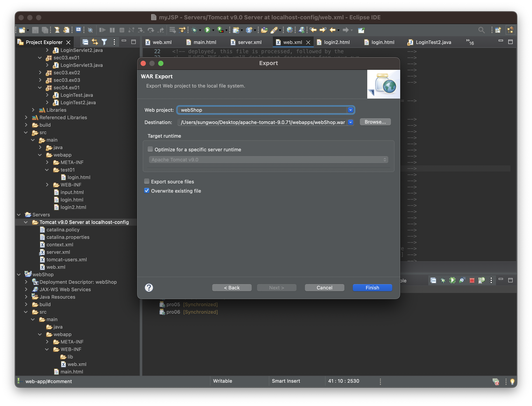Click the Destination path text field
This screenshot has width=532, height=406.
262,122
